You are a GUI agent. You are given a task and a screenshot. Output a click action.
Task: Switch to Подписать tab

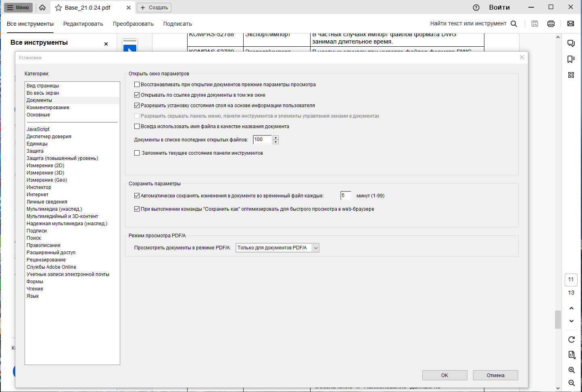(177, 24)
